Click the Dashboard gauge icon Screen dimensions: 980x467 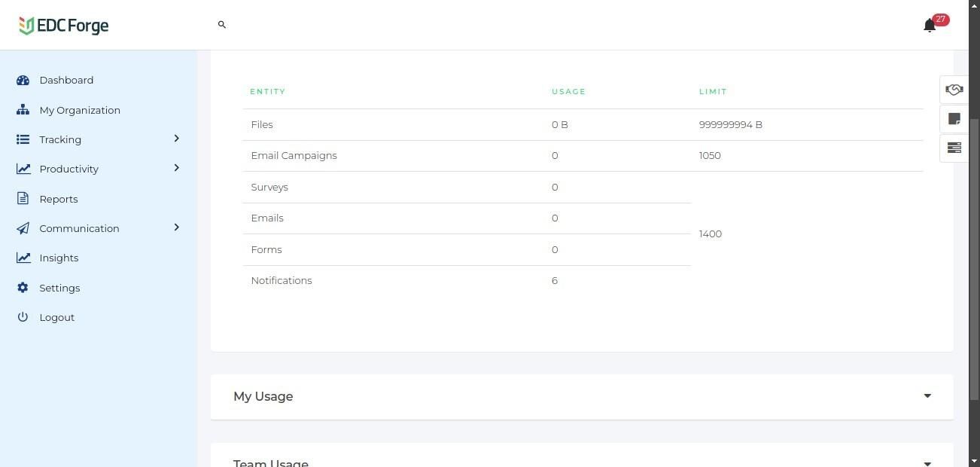(x=23, y=80)
